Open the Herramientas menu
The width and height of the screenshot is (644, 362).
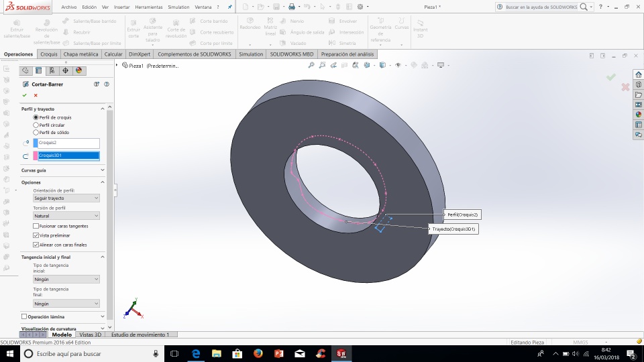[x=148, y=7]
